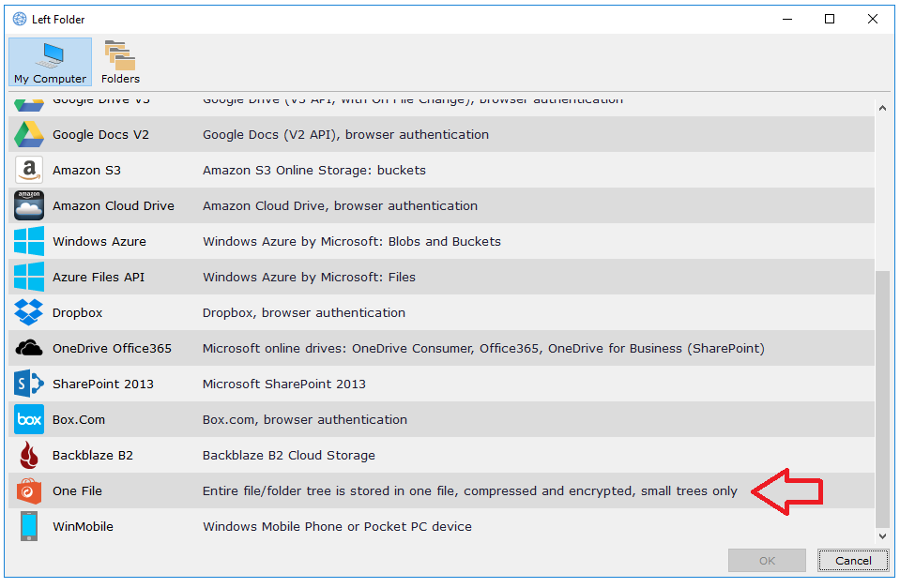Select the Amazon S3 icon
The image size is (900, 588).
(29, 171)
